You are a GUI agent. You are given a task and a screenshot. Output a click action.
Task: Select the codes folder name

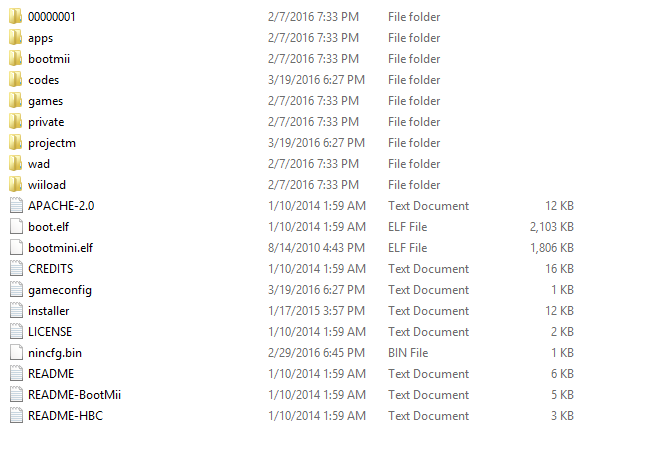coord(44,80)
